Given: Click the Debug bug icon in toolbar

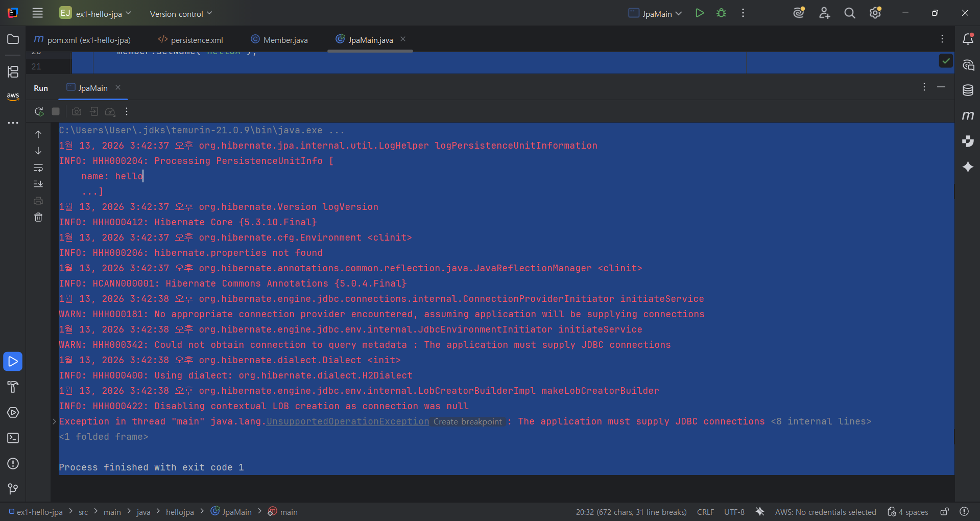Looking at the screenshot, I should coord(721,13).
